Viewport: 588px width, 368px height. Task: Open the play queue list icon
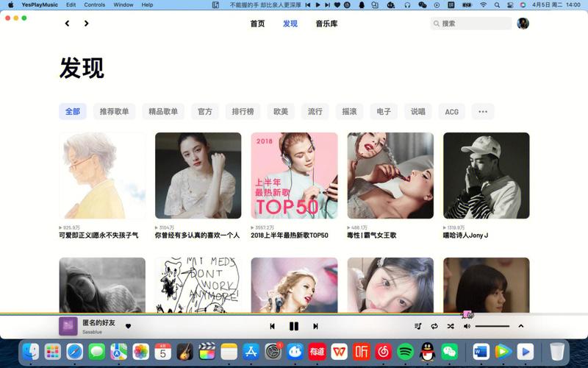[418, 326]
